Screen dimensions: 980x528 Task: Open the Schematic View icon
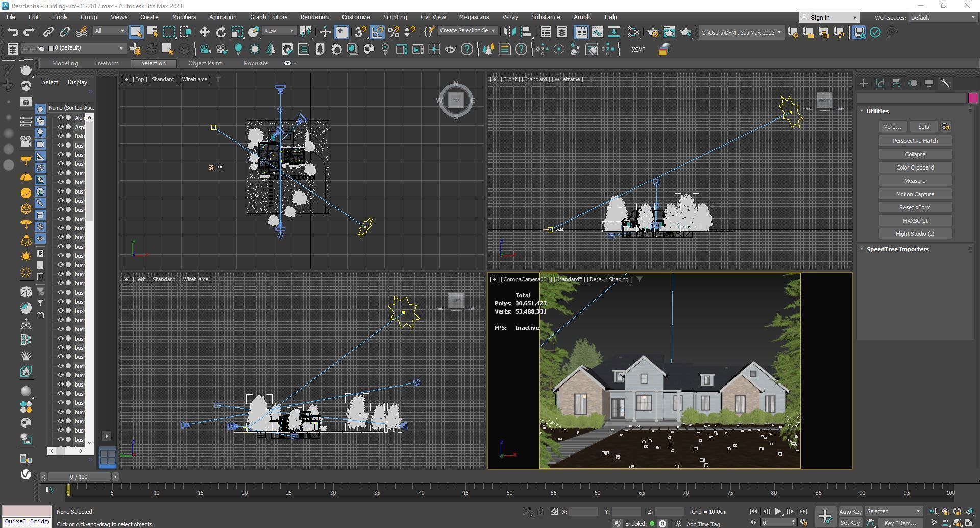(614, 32)
